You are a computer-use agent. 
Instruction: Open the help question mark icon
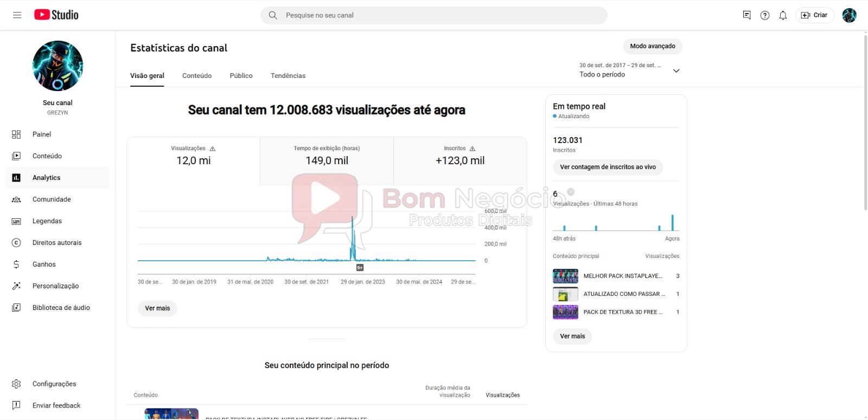(x=765, y=15)
